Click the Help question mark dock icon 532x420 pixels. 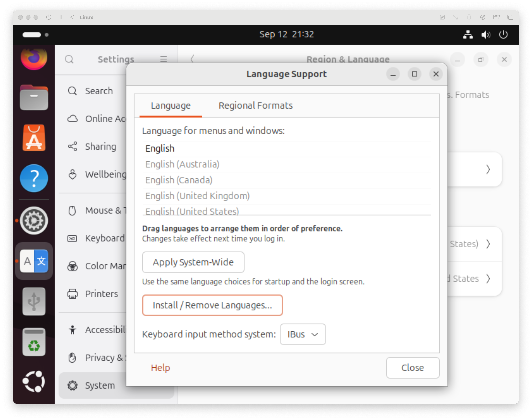pyautogui.click(x=34, y=178)
